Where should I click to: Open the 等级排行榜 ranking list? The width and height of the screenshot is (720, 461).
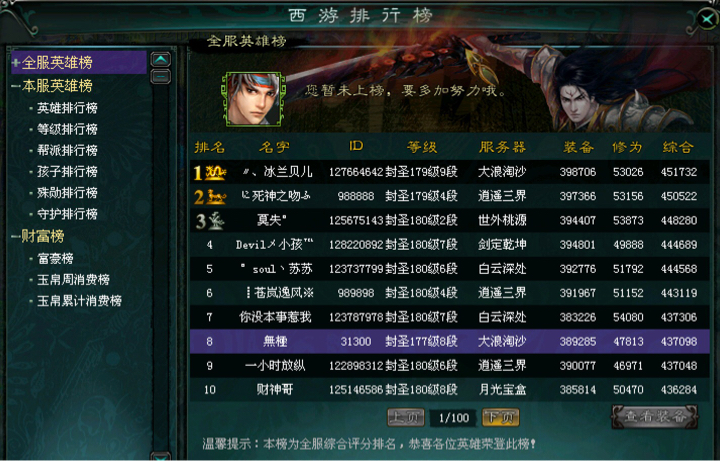point(67,129)
